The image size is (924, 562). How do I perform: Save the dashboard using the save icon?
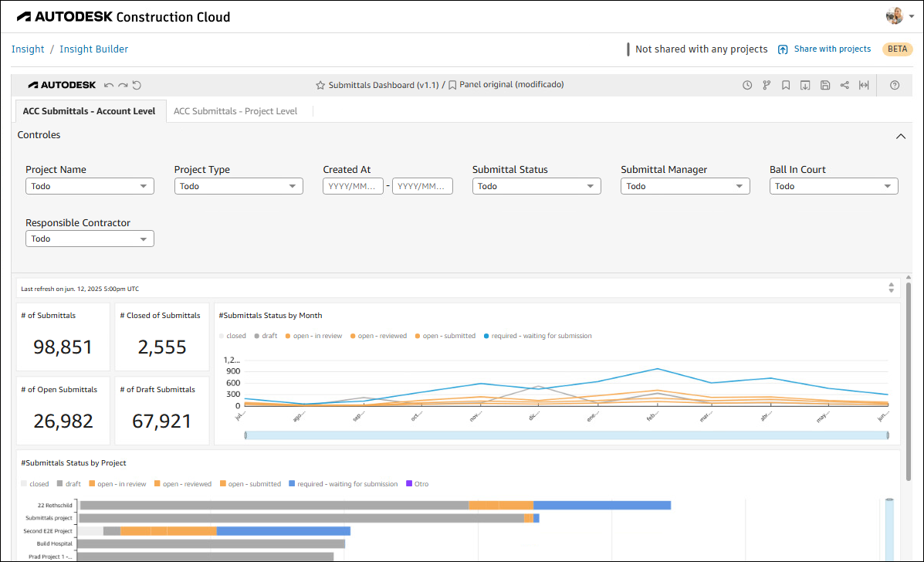pos(825,85)
